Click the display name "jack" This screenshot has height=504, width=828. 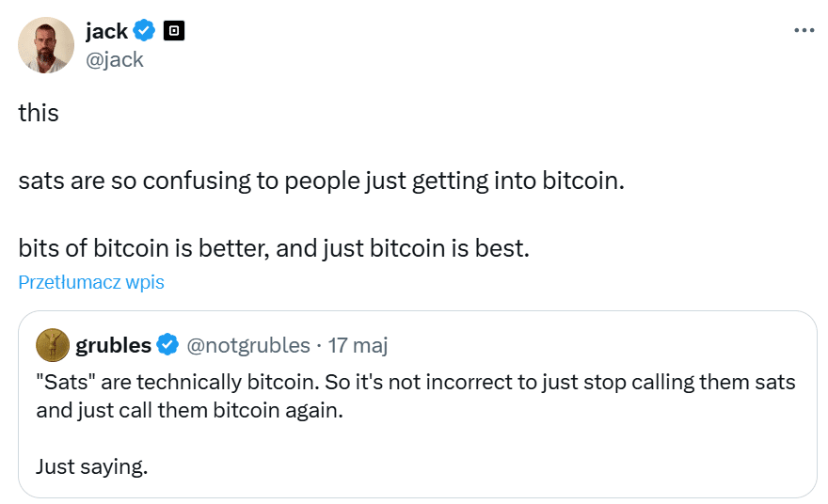coord(106,31)
